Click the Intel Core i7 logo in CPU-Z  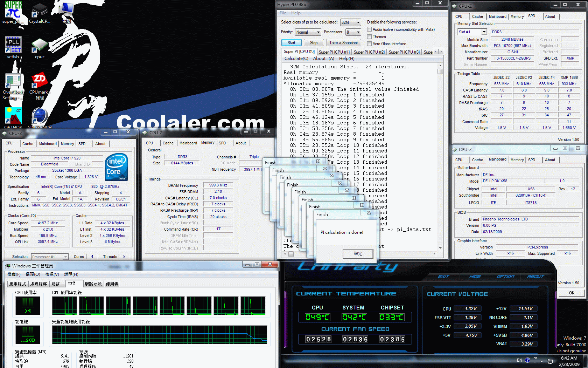(x=117, y=167)
